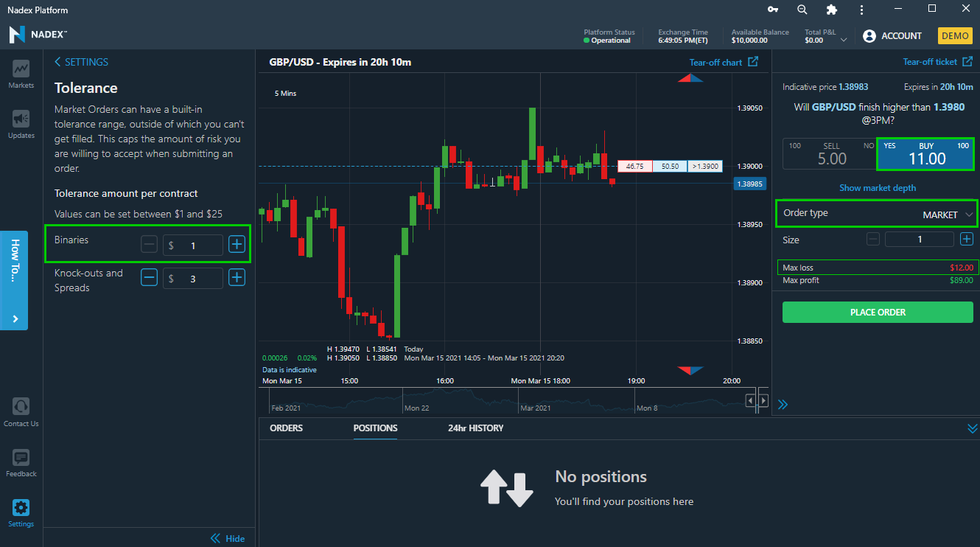Click the Indicative price 1.38983 value
This screenshot has height=547, width=980.
(853, 87)
